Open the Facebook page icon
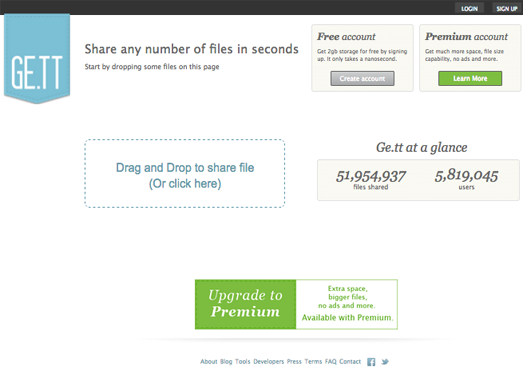The image size is (523, 375). 371,362
